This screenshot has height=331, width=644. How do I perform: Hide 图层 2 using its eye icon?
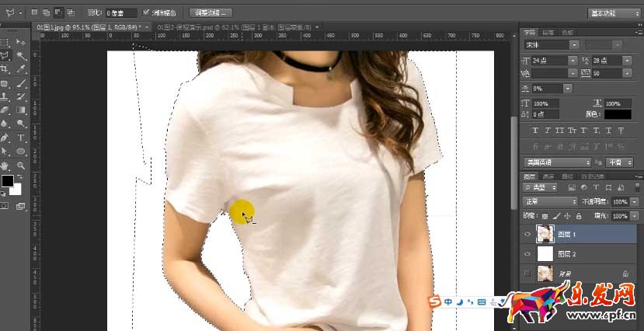[x=529, y=253]
